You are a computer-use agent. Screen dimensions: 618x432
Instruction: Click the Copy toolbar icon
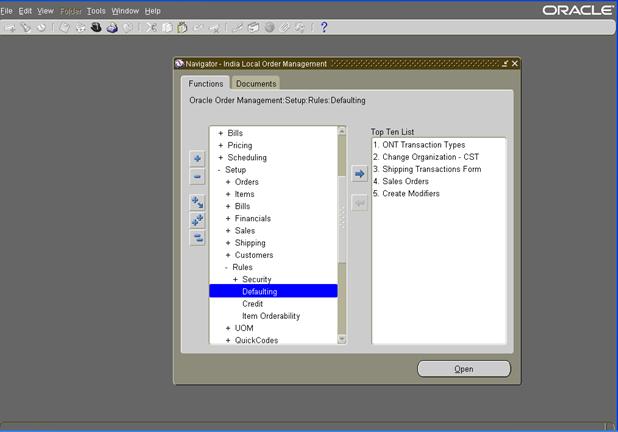click(167, 28)
